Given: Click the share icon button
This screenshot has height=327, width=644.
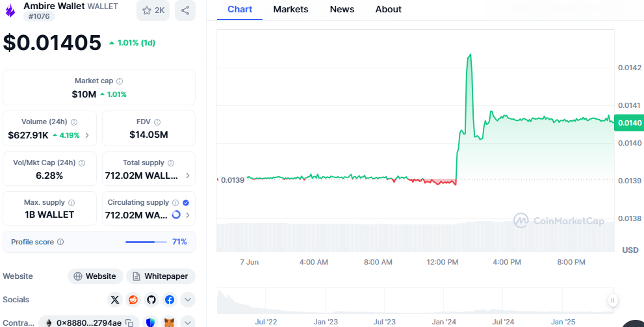Looking at the screenshot, I should pyautogui.click(x=185, y=10).
